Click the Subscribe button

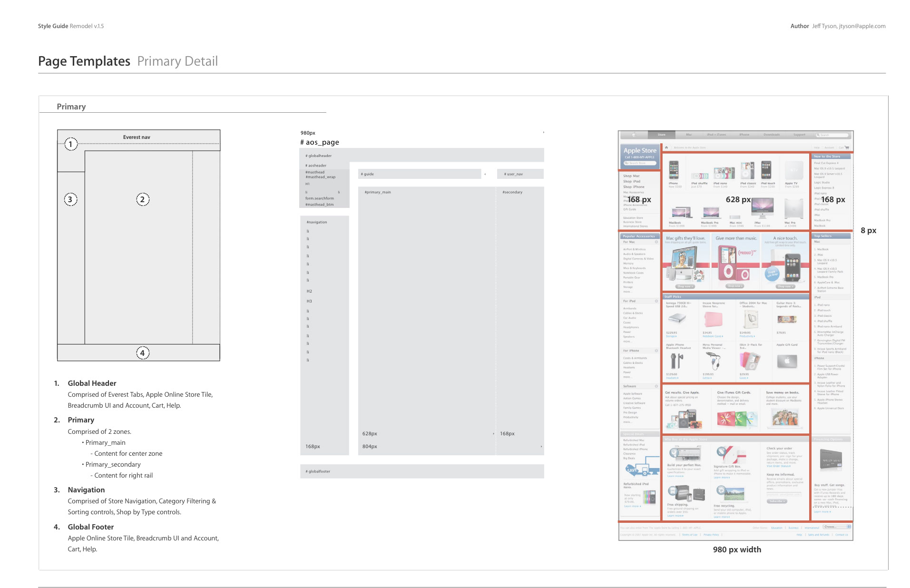[x=776, y=501]
